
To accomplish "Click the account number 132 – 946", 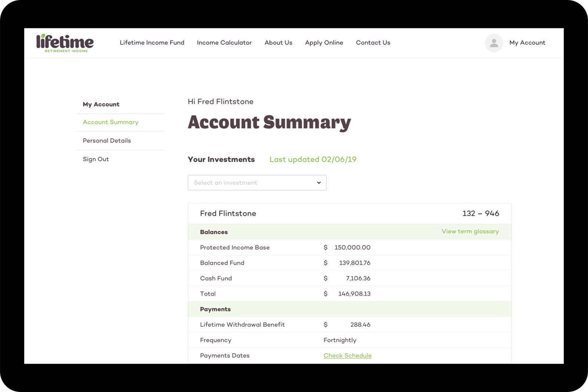I will coord(480,213).
